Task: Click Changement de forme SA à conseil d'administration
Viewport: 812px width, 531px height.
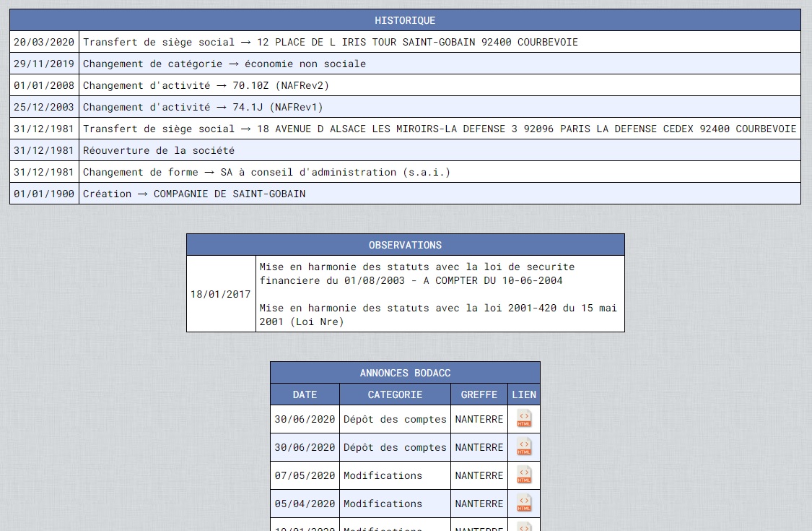Action: point(266,172)
